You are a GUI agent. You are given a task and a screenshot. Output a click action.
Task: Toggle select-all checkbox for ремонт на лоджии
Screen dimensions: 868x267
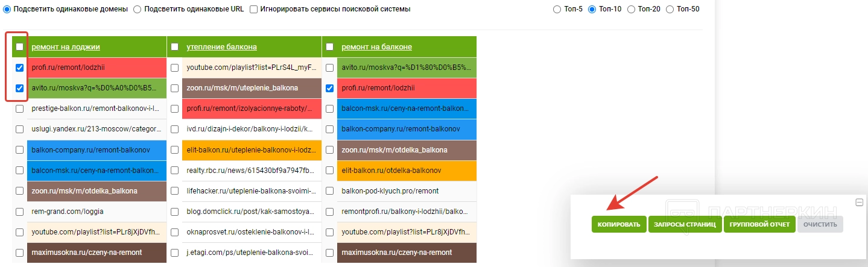(20, 47)
